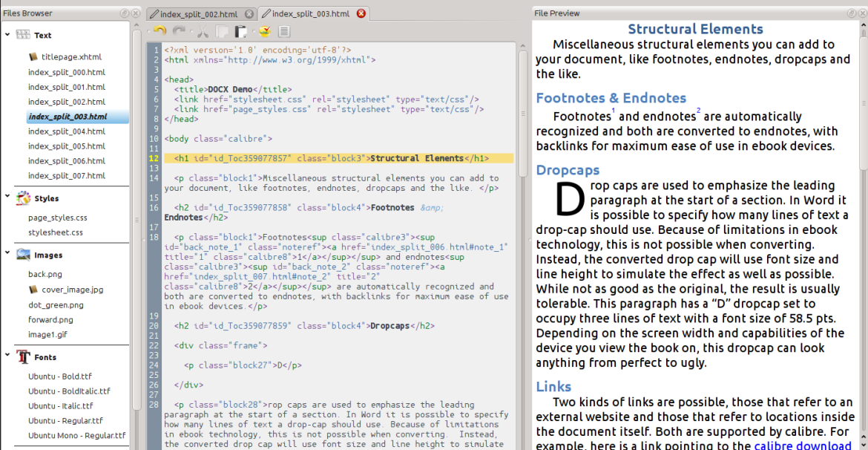Click the large dropcap D in preview
The image size is (868, 450).
pyautogui.click(x=570, y=198)
